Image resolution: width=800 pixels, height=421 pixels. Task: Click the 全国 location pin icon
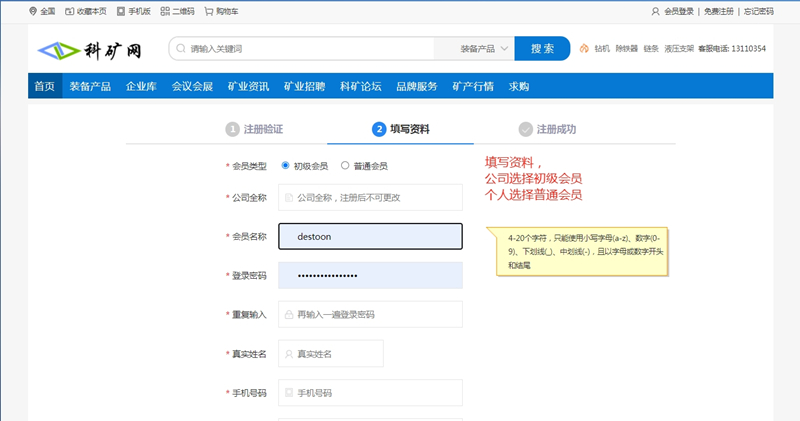click(33, 11)
